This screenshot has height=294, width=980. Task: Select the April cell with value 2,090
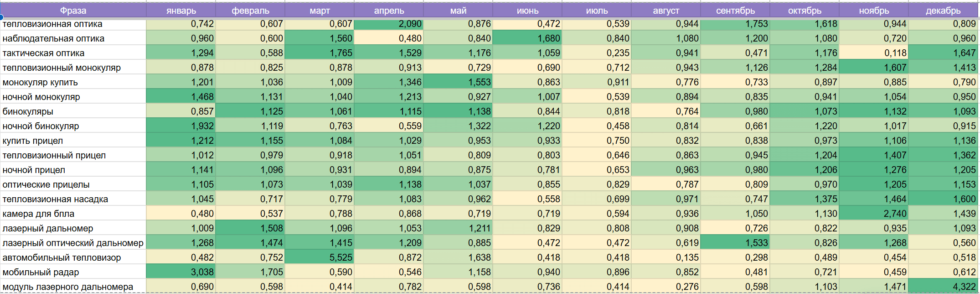point(389,24)
